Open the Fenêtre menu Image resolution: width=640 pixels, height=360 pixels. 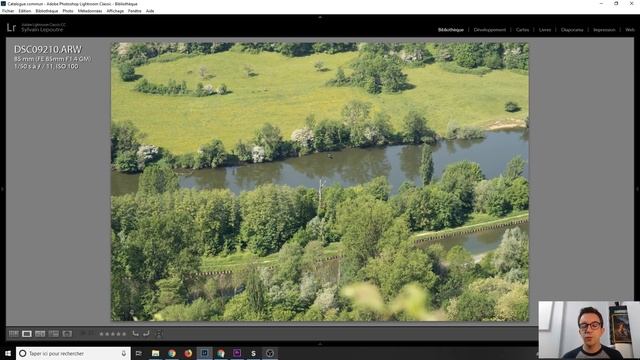(134, 11)
